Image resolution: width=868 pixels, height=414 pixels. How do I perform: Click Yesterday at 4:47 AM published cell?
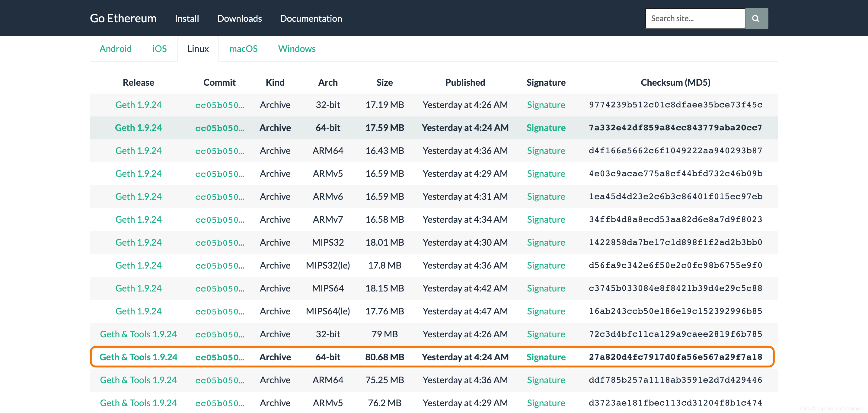(465, 311)
